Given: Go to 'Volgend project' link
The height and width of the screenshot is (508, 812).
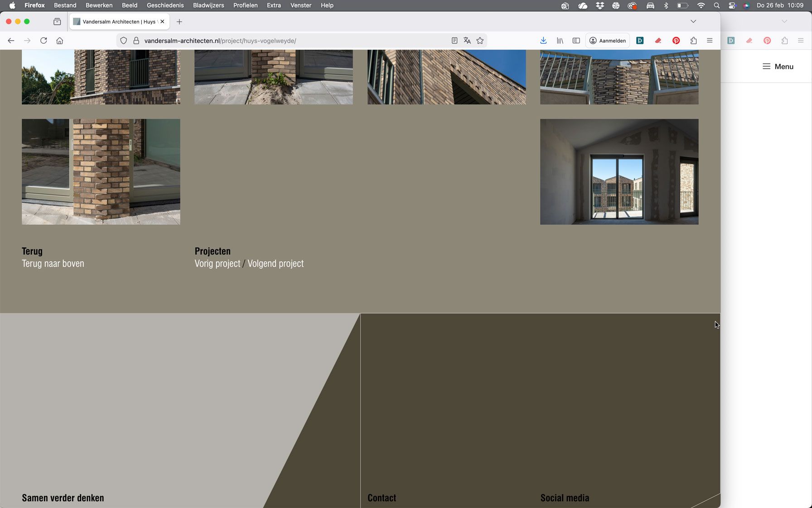Looking at the screenshot, I should 275,264.
